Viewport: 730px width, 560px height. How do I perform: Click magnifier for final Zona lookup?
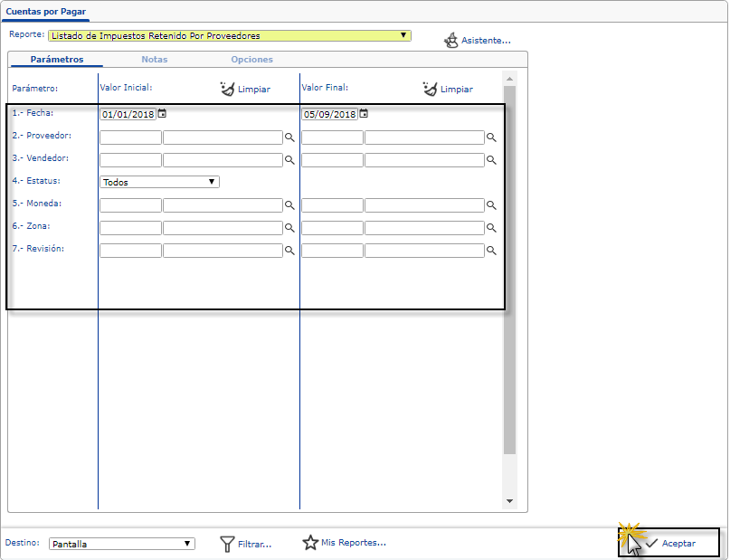pyautogui.click(x=492, y=228)
